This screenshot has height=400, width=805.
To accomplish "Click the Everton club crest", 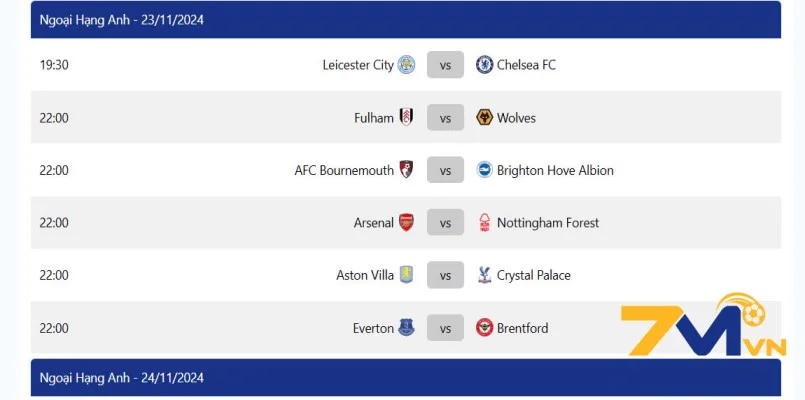I will click(406, 328).
